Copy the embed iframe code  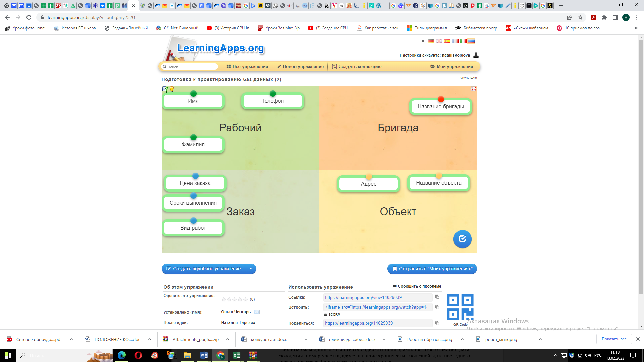coord(437,307)
